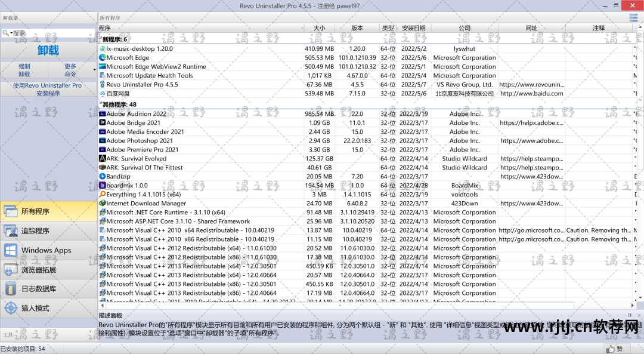This screenshot has height=354, width=644.
Task: Select Visual C++ 2013 Redistributable (x64) - 12.0.40664
Action: 367,275
